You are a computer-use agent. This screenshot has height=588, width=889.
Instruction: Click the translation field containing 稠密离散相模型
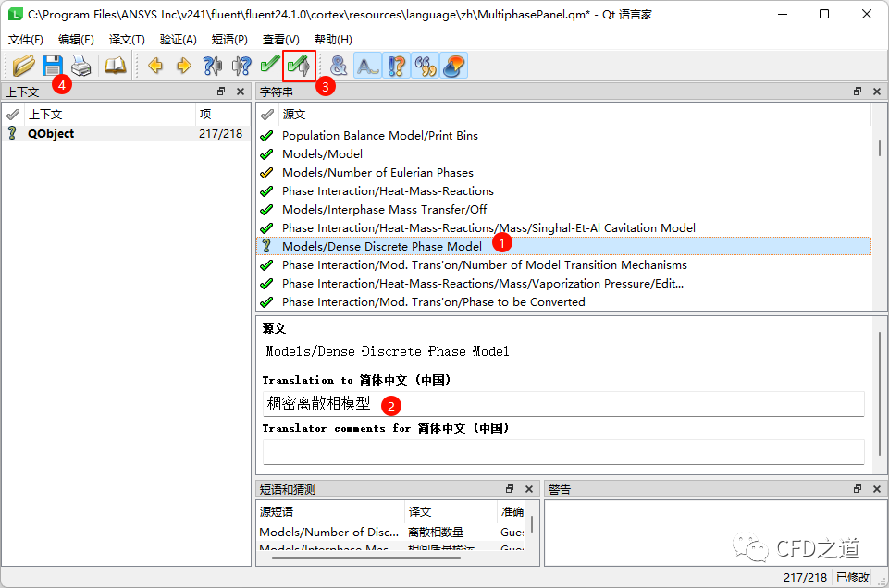coord(563,404)
